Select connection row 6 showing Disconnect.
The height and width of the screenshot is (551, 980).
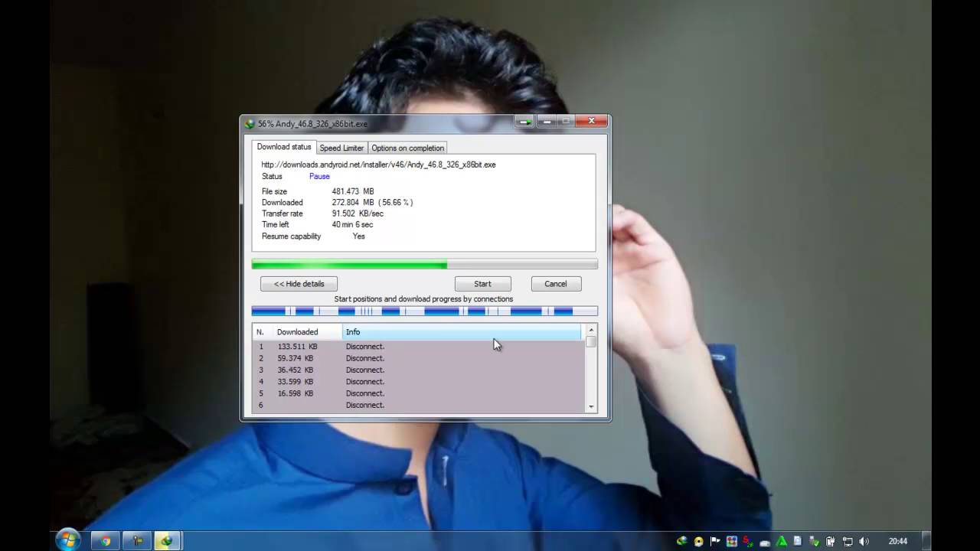pos(419,405)
